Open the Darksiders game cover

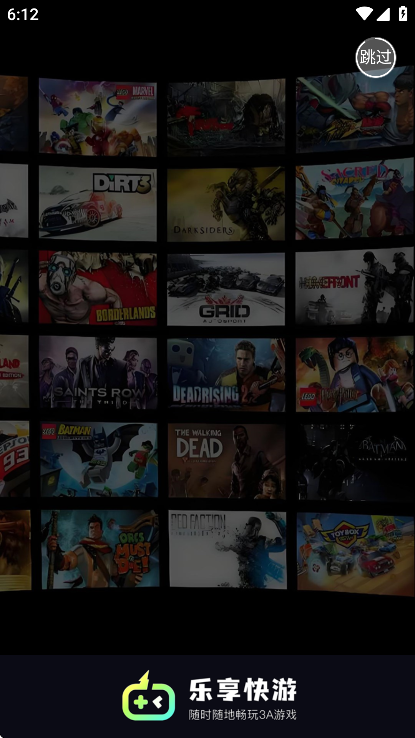tap(226, 203)
